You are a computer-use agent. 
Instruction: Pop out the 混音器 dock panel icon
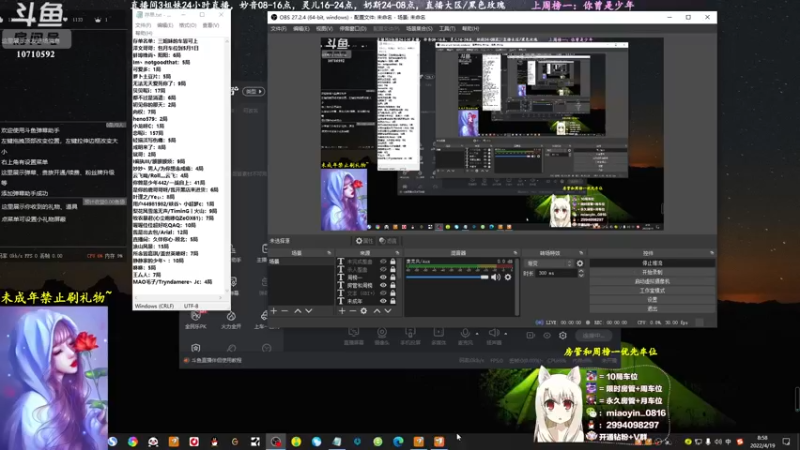515,253
